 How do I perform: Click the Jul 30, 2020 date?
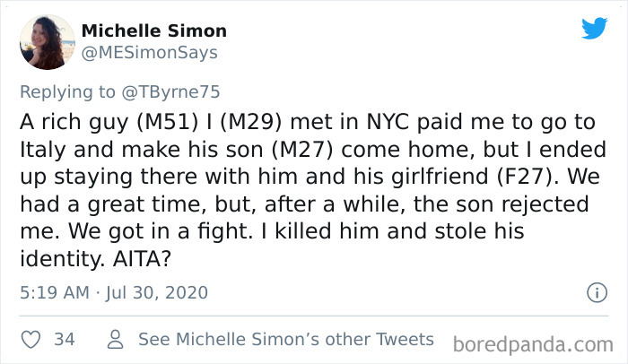[157, 292]
